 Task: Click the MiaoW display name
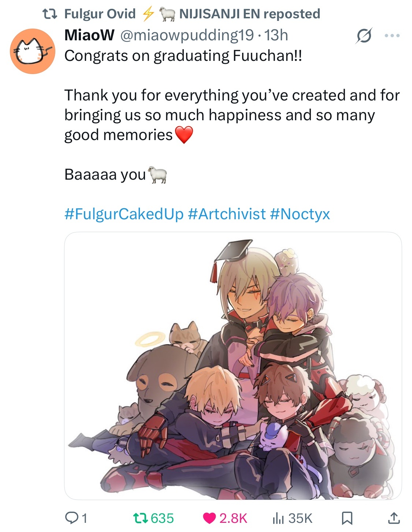click(89, 35)
